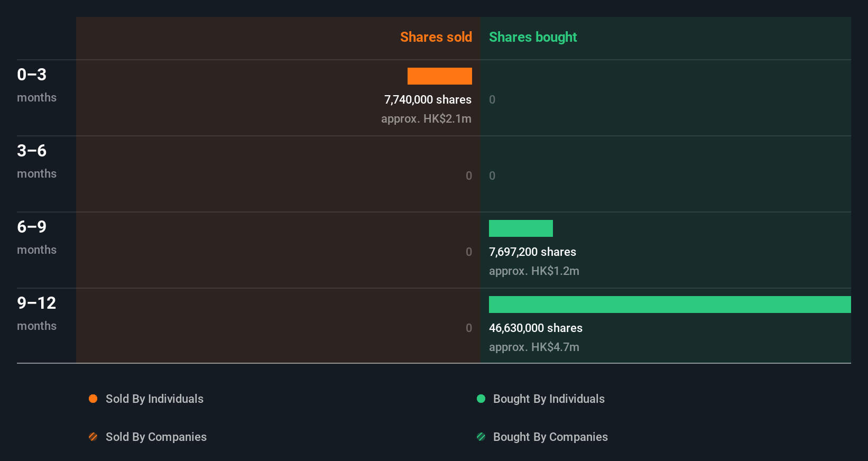Click the 6–9 months row label
Viewport: 868px width, 461px height.
36,237
